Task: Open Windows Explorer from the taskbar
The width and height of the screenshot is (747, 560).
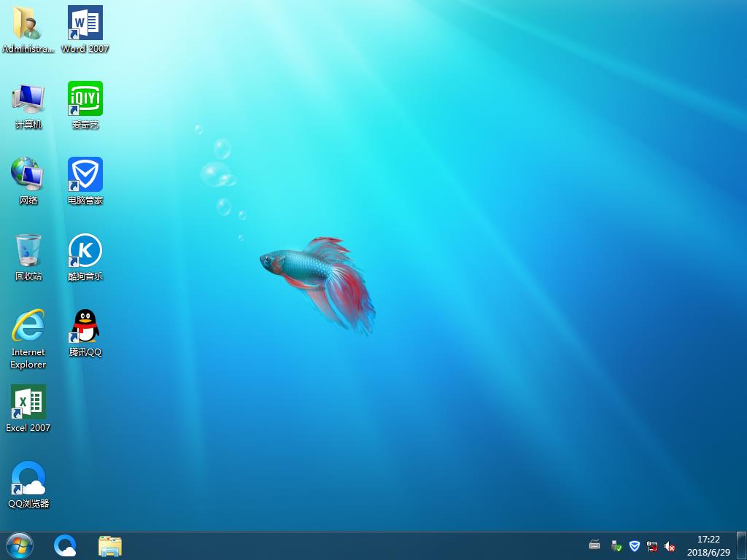Action: [x=110, y=545]
